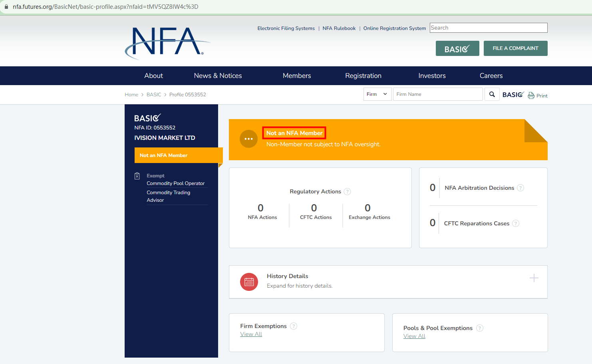Click the Print printer icon

(531, 95)
